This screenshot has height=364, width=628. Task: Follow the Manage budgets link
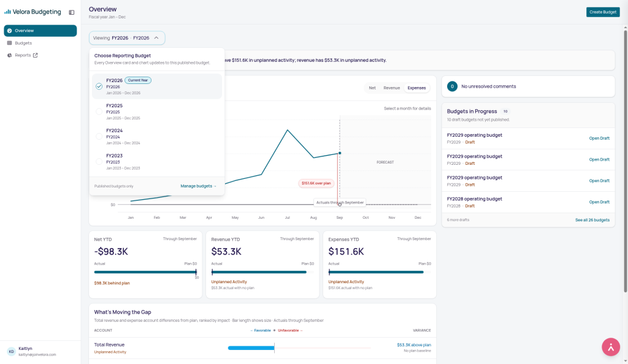198,186
